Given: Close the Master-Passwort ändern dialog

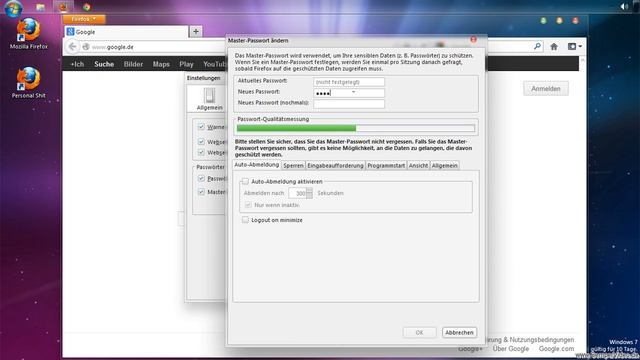Looking at the screenshot, I should [473, 40].
